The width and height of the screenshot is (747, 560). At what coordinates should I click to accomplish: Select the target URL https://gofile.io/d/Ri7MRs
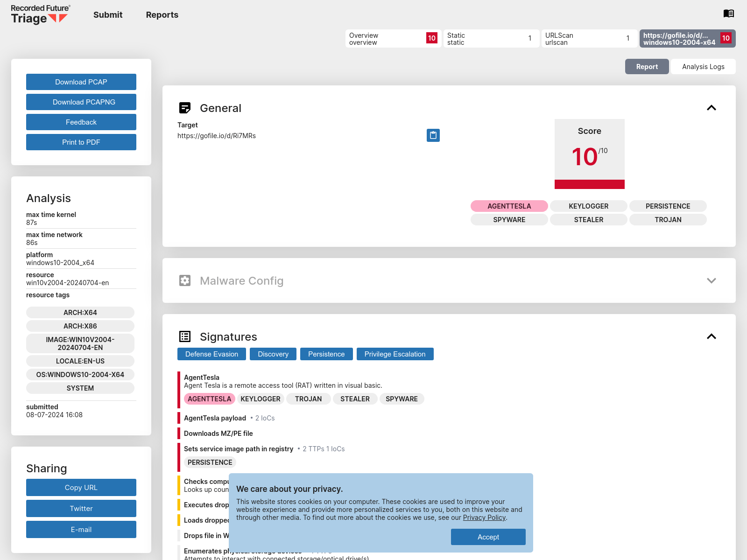217,136
